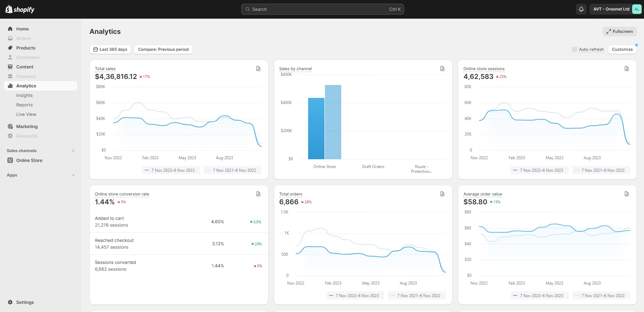Open Reports in the sidebar
This screenshot has width=644, height=312.
tap(24, 105)
